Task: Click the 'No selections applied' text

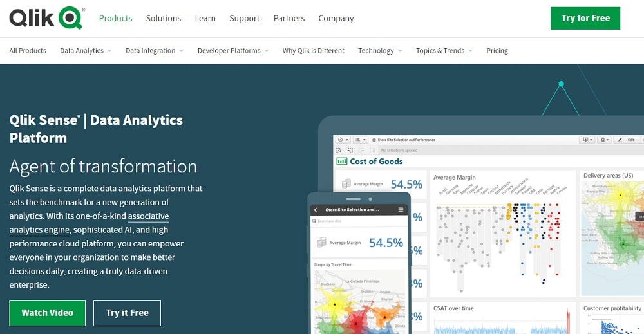Action: (399, 151)
